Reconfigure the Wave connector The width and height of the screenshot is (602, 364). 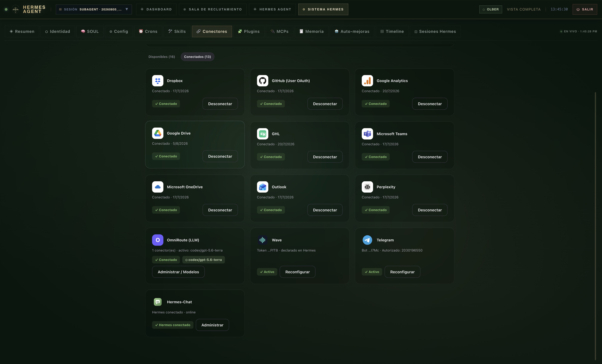(297, 272)
